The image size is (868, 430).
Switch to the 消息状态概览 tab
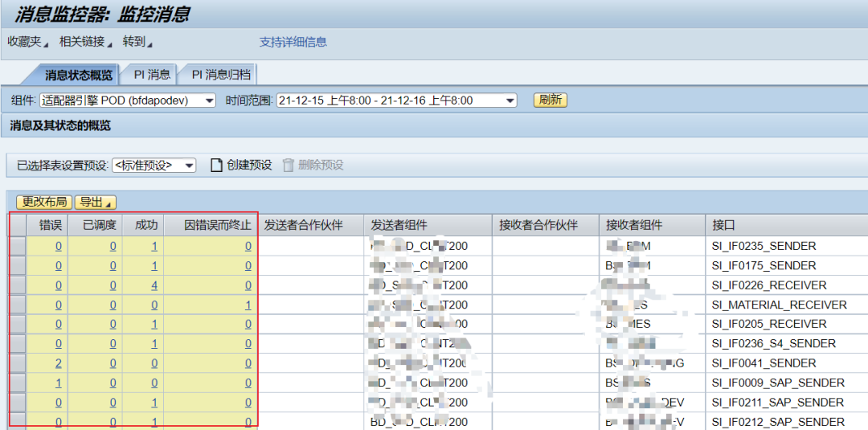tap(79, 75)
